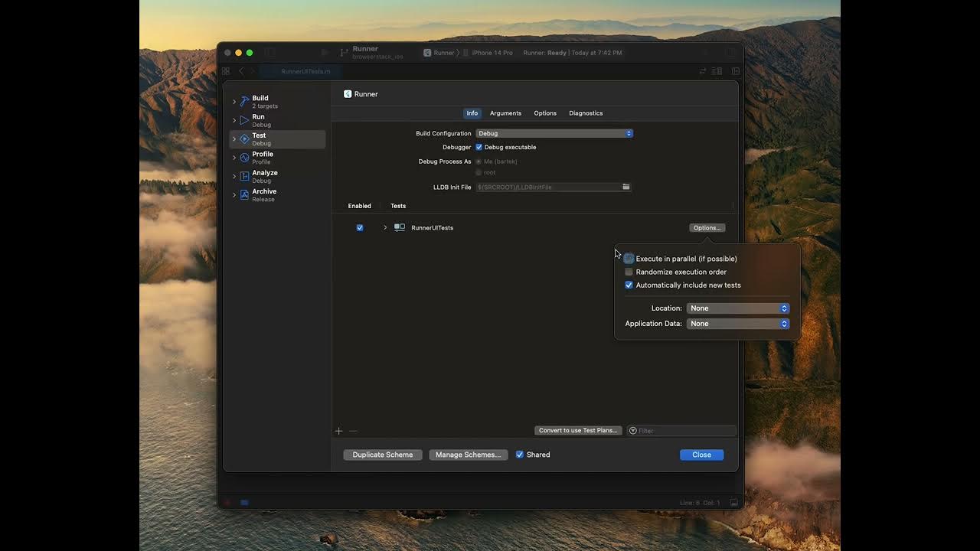Click the iPhone device icon in toolbar
The width and height of the screenshot is (980, 551).
click(466, 53)
